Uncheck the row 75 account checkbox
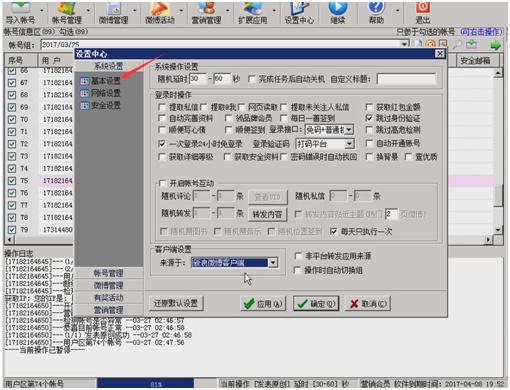The image size is (510, 390). [12, 181]
